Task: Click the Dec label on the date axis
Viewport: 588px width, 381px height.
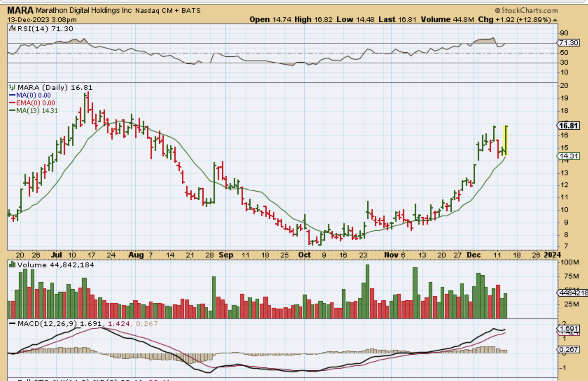Action: pos(474,255)
